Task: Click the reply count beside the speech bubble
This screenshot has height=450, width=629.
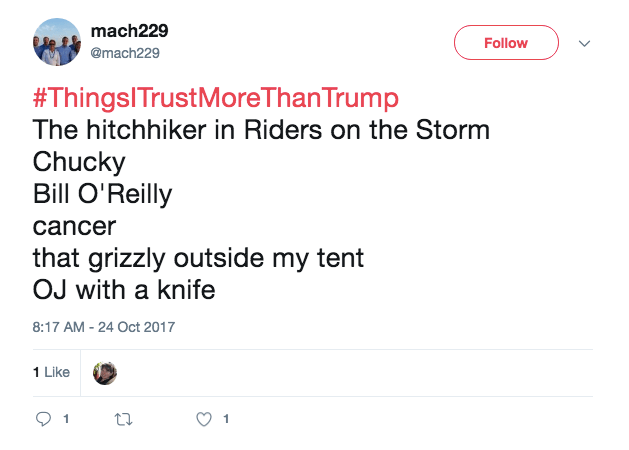Action: [66, 420]
